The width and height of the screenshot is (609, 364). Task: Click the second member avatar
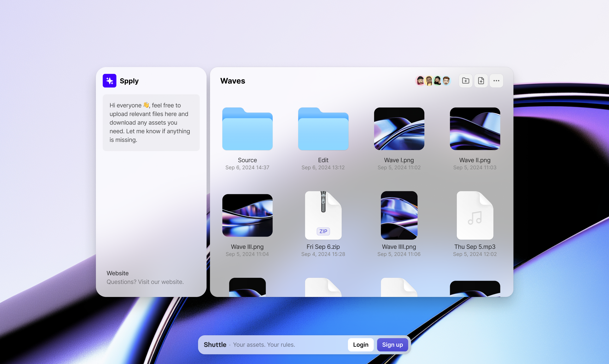point(429,81)
